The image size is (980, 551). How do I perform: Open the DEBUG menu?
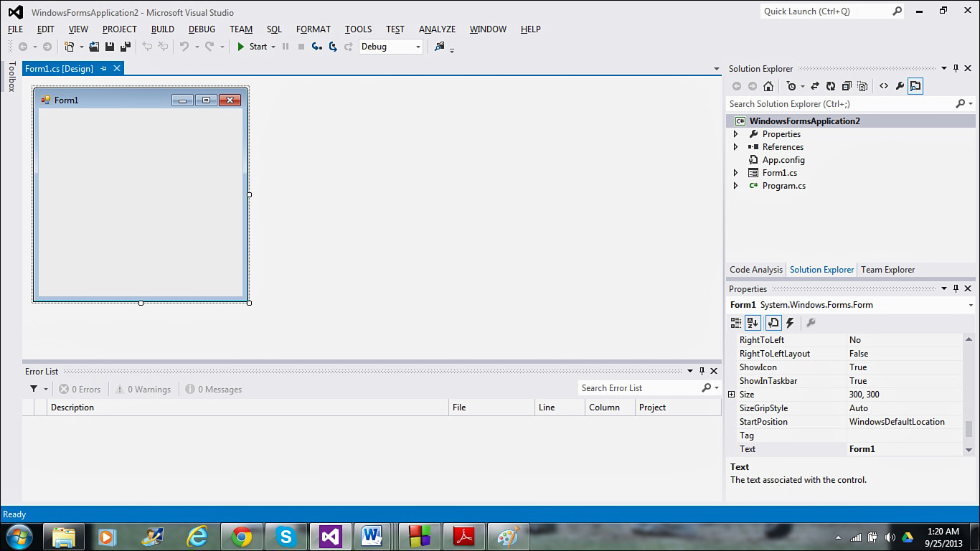[x=202, y=29]
